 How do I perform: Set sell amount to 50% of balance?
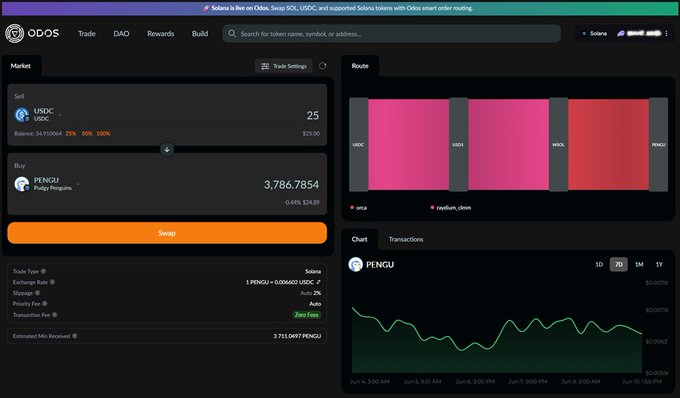[x=87, y=134]
